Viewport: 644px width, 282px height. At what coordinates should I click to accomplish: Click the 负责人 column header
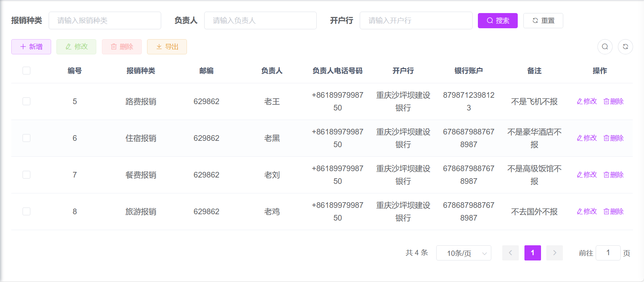(272, 71)
